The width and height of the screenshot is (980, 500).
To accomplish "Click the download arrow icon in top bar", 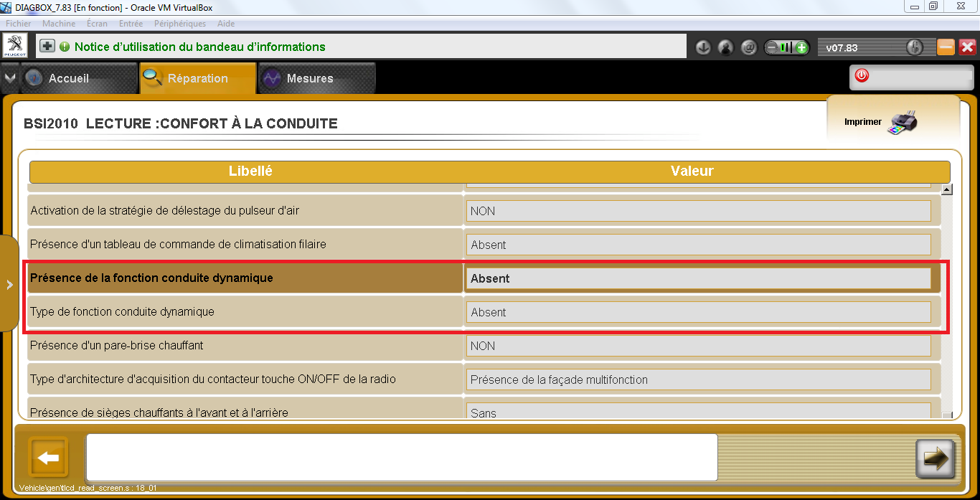I will click(703, 48).
